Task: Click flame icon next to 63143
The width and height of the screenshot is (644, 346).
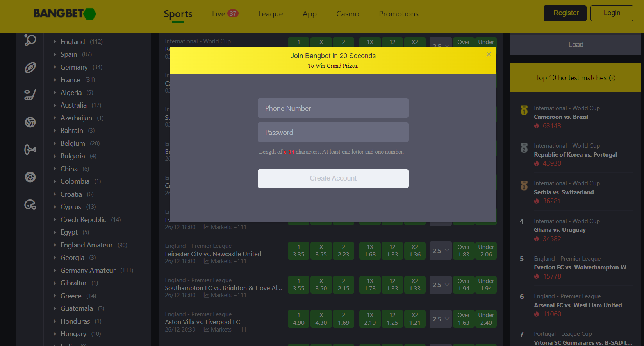Action: coord(537,126)
